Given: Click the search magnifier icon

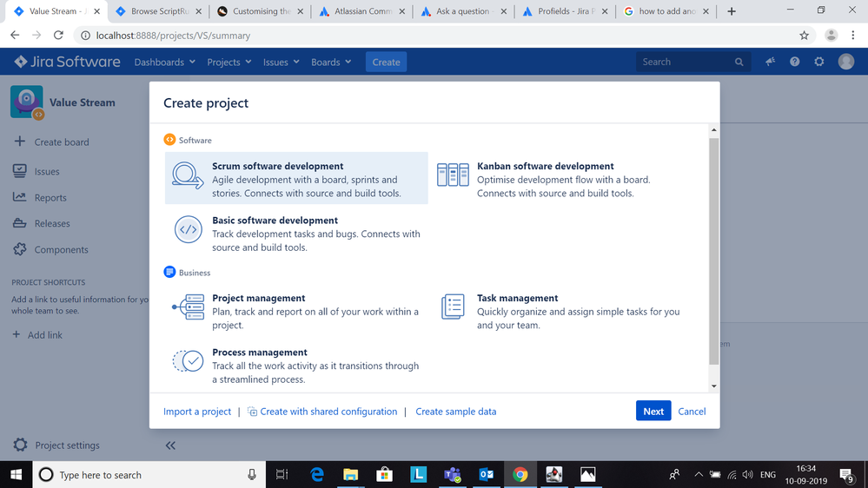Looking at the screenshot, I should click(x=739, y=62).
